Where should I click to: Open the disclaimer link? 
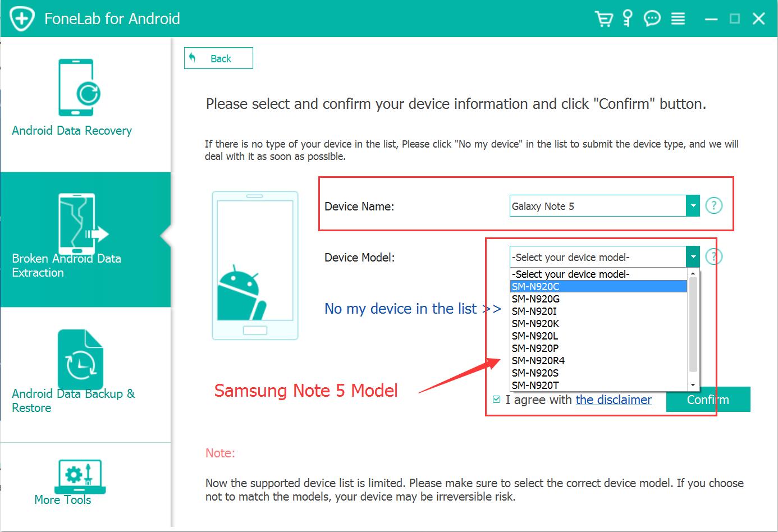tap(614, 400)
